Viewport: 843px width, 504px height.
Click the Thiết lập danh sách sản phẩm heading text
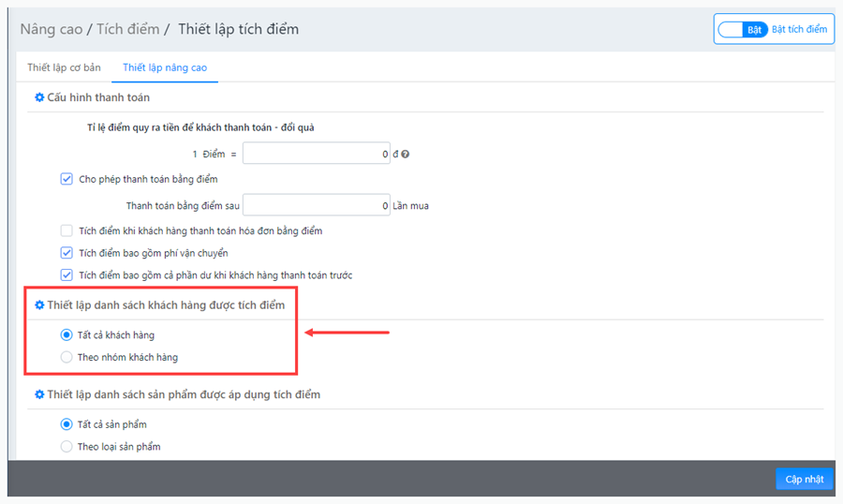(x=184, y=394)
